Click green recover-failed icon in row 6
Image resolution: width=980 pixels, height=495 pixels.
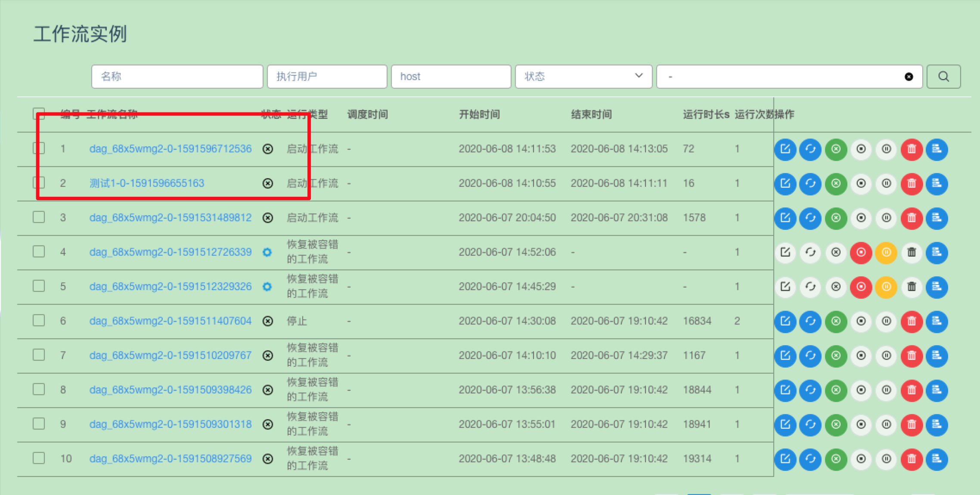836,321
